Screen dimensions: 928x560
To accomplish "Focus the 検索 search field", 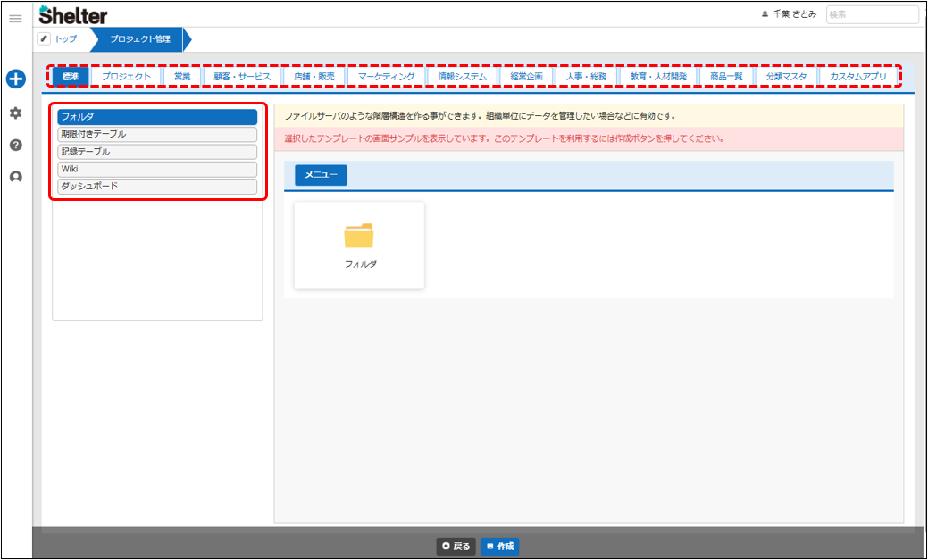I will (872, 14).
